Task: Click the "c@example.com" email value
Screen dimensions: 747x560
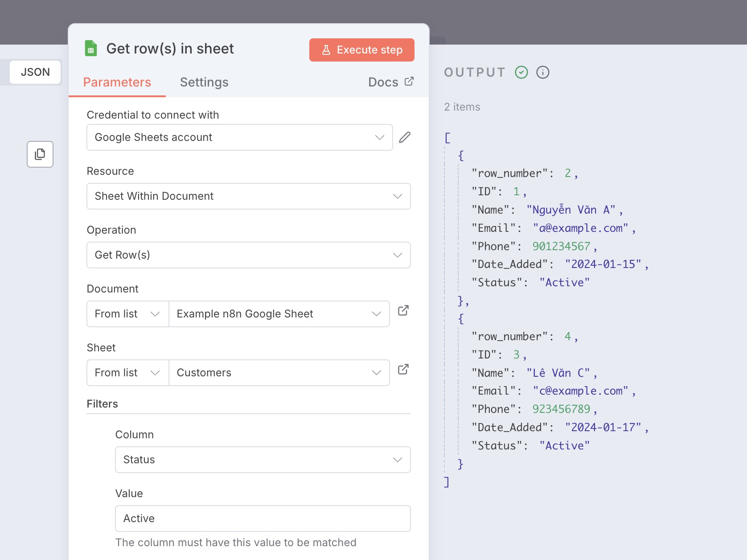Action: (581, 391)
